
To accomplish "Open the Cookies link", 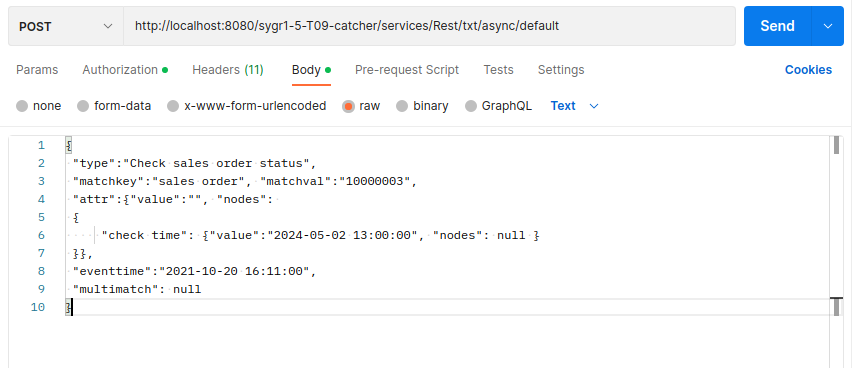I will coord(808,70).
